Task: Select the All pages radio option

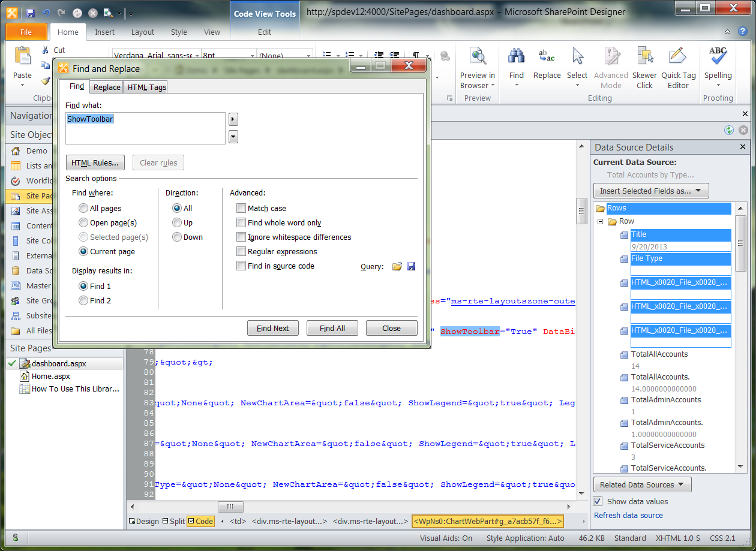Action: pos(83,209)
